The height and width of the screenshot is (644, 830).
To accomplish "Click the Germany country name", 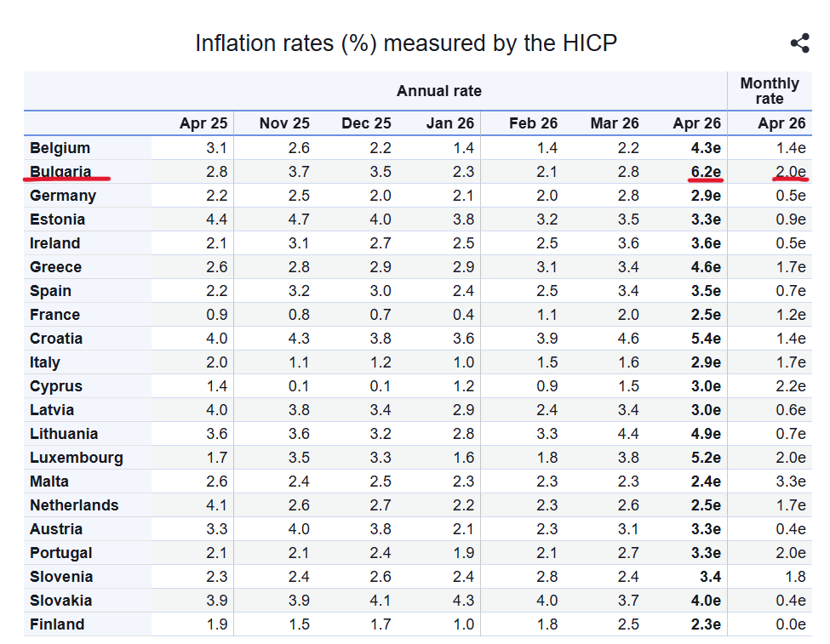I will pos(63,196).
